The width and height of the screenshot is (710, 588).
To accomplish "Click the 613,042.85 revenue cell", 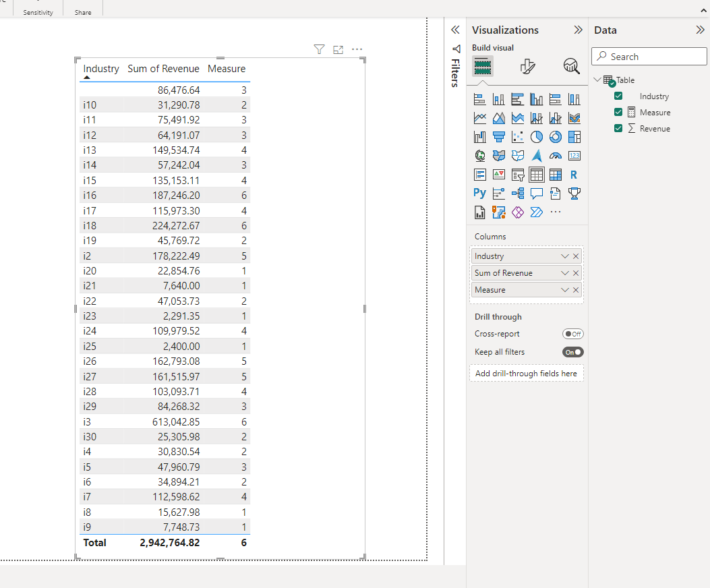I will point(176,421).
